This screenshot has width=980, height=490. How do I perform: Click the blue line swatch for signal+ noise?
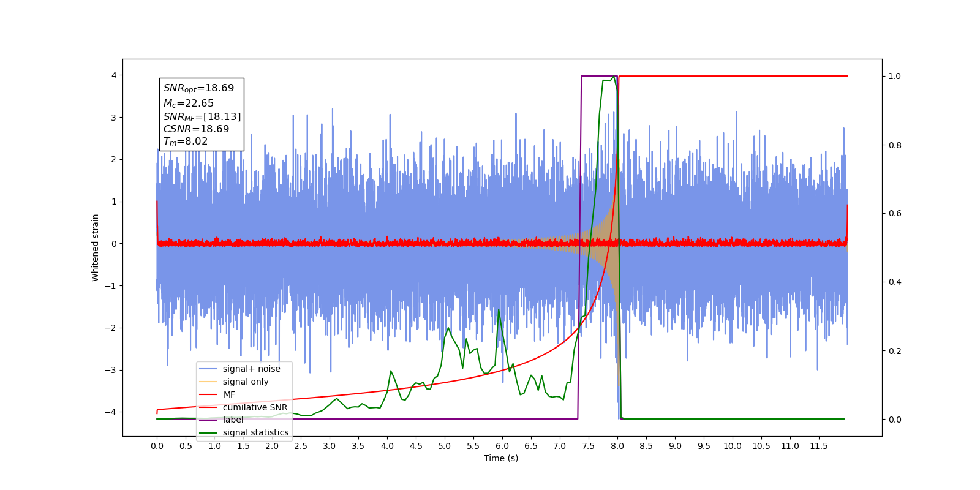208,369
